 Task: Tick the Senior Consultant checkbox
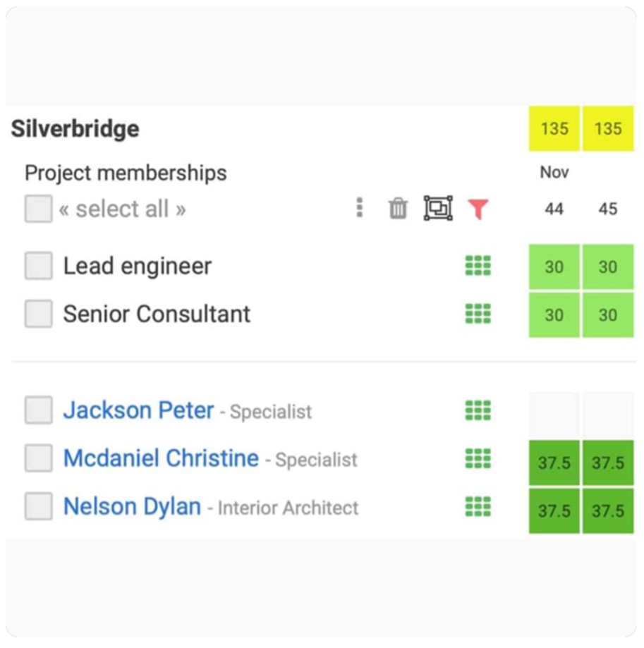pos(38,314)
